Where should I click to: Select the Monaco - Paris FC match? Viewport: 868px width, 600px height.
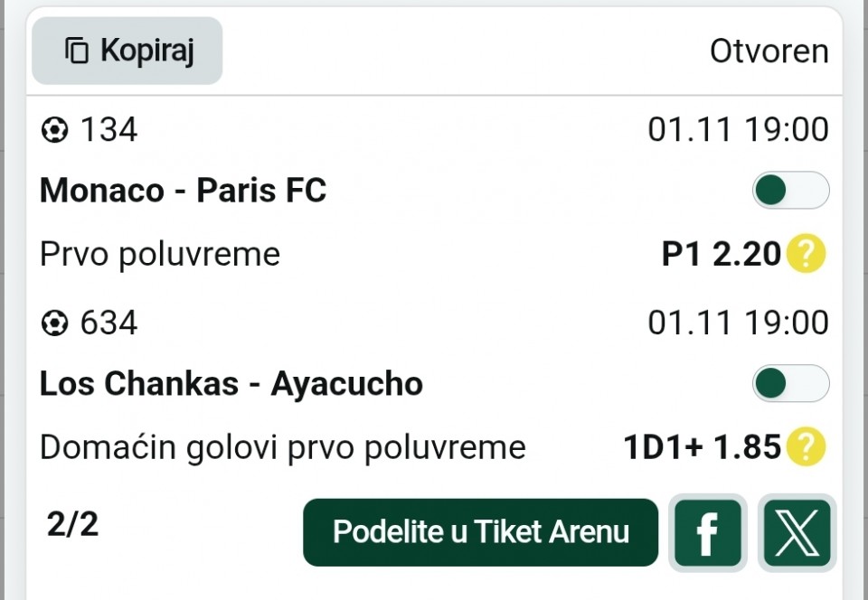click(x=183, y=191)
